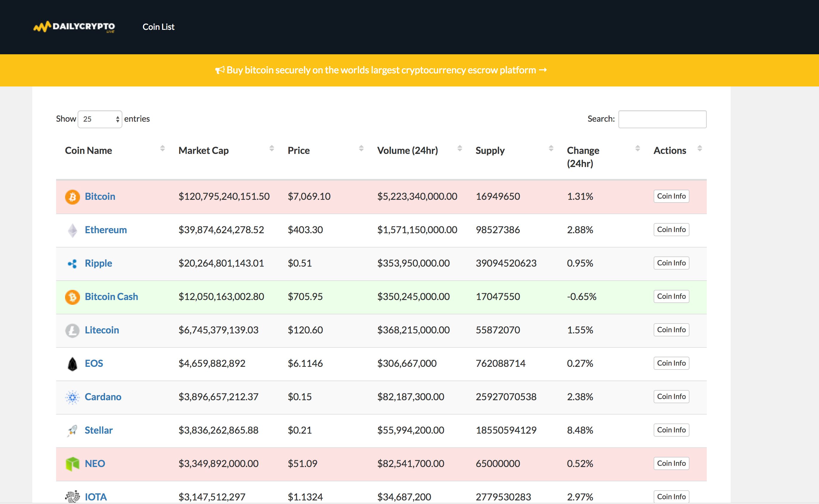
Task: Open the EOS coin link
Action: 94,363
